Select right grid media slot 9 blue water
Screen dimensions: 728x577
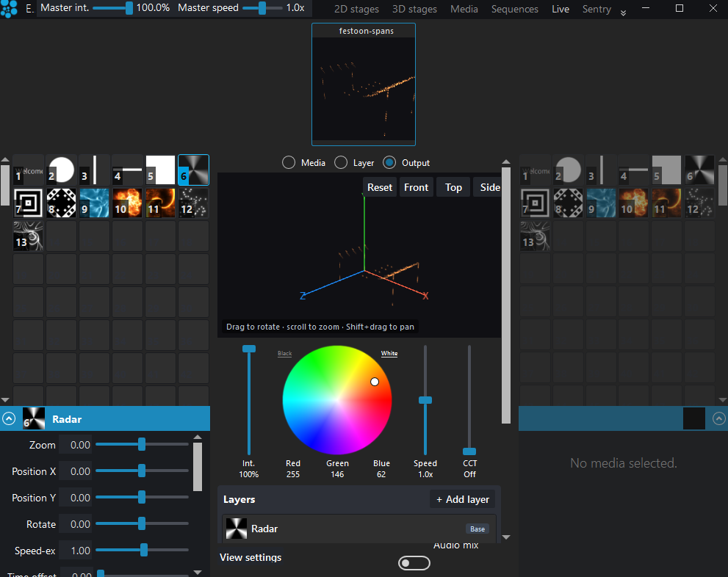point(601,203)
